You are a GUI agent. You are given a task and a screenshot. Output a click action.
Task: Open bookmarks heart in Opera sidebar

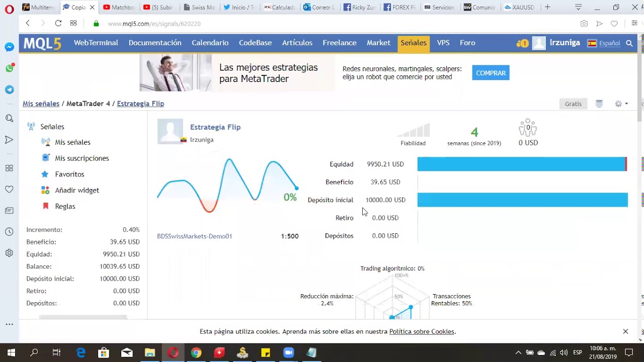coord(9,189)
